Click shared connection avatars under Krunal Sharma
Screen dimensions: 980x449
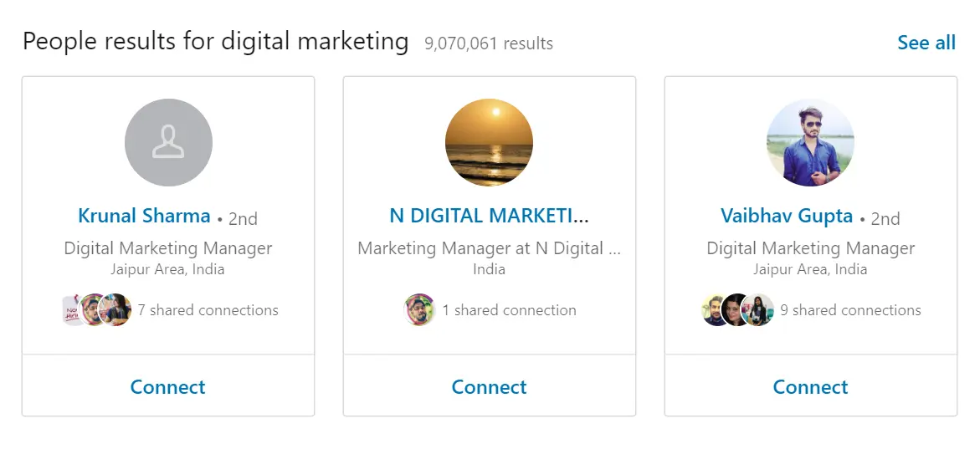point(97,310)
